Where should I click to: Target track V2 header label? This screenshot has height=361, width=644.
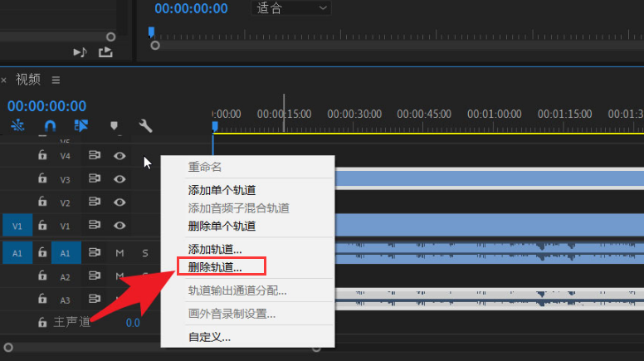(65, 202)
